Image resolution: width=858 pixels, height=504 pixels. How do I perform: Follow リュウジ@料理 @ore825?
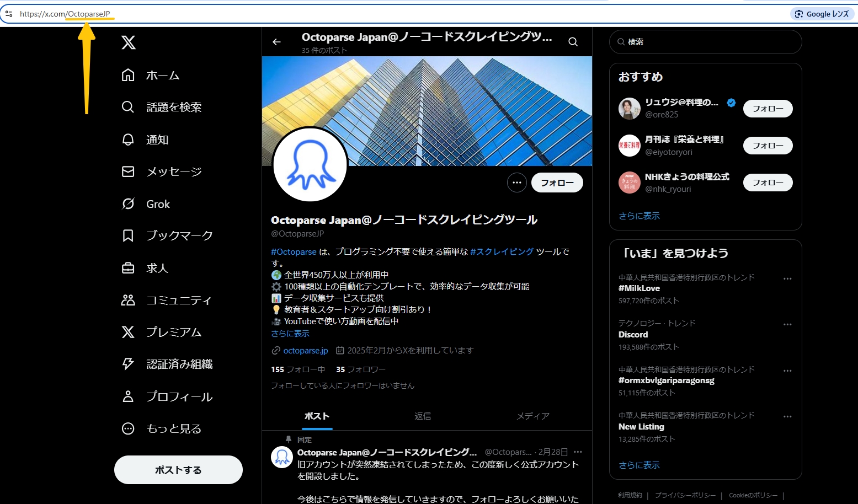click(768, 109)
